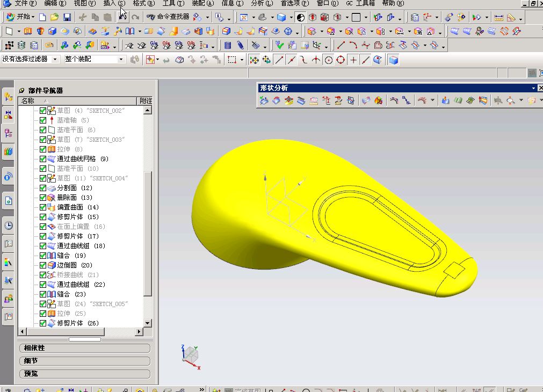Open the 分析 (Analysis) menu
Image resolution: width=543 pixels, height=392 pixels.
262,3
